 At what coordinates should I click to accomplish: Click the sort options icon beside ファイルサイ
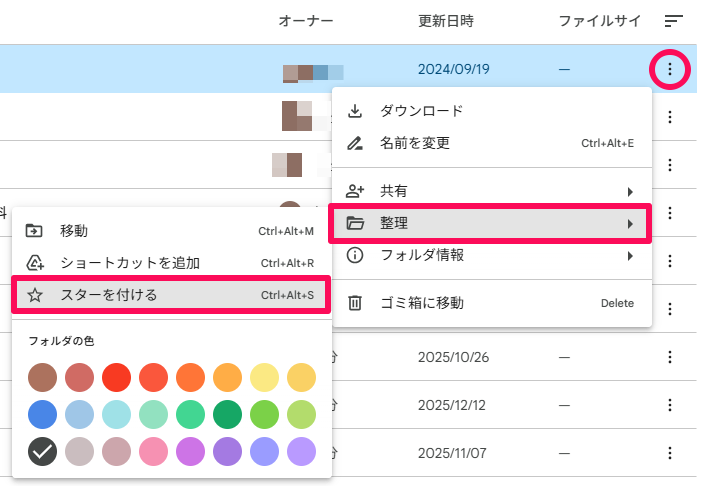coord(673,21)
